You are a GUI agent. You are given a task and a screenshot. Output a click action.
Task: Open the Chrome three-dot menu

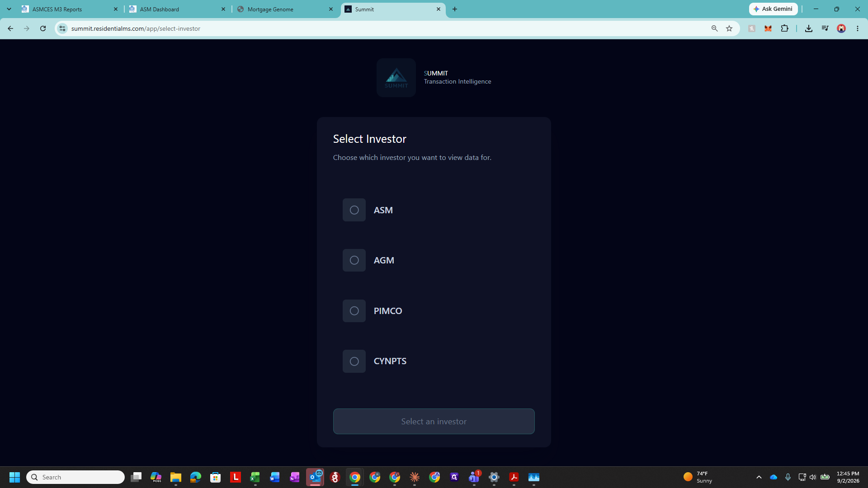[x=858, y=28]
